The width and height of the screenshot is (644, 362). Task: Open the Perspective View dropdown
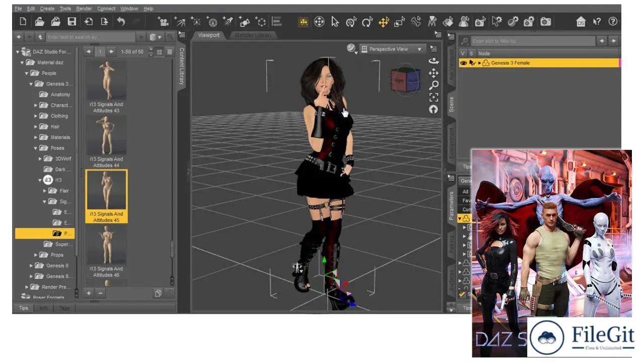(x=392, y=49)
